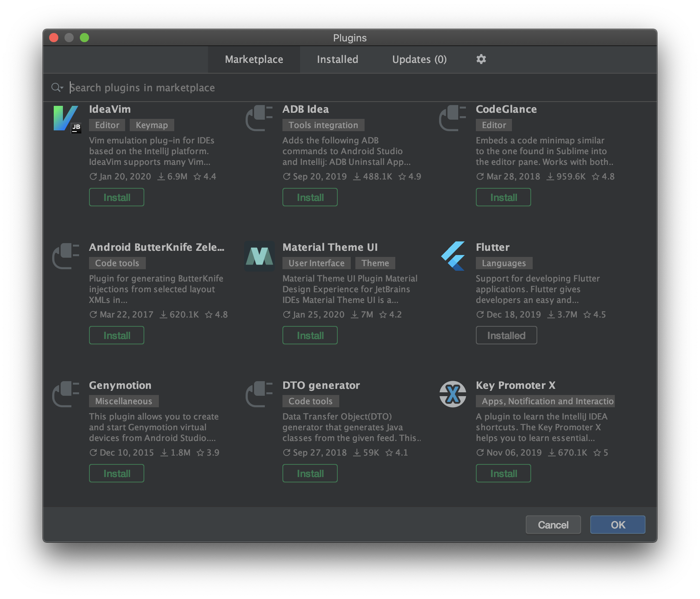Viewport: 700px width, 599px height.
Task: Open the Flutter plugin title
Action: click(x=493, y=247)
